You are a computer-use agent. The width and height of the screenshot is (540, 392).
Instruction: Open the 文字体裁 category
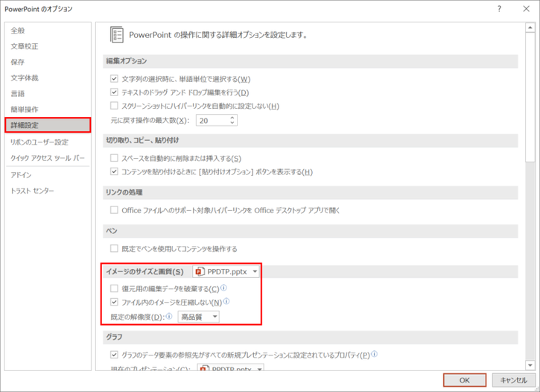(x=24, y=78)
